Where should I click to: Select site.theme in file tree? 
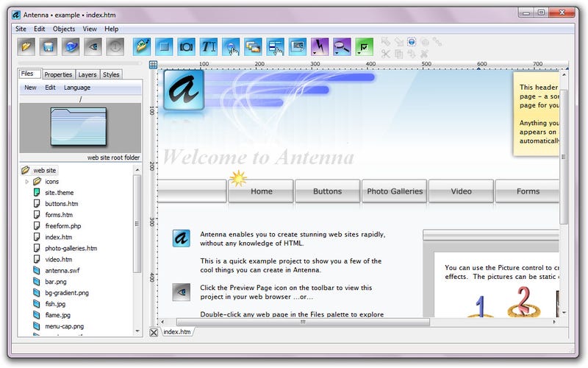click(x=54, y=193)
